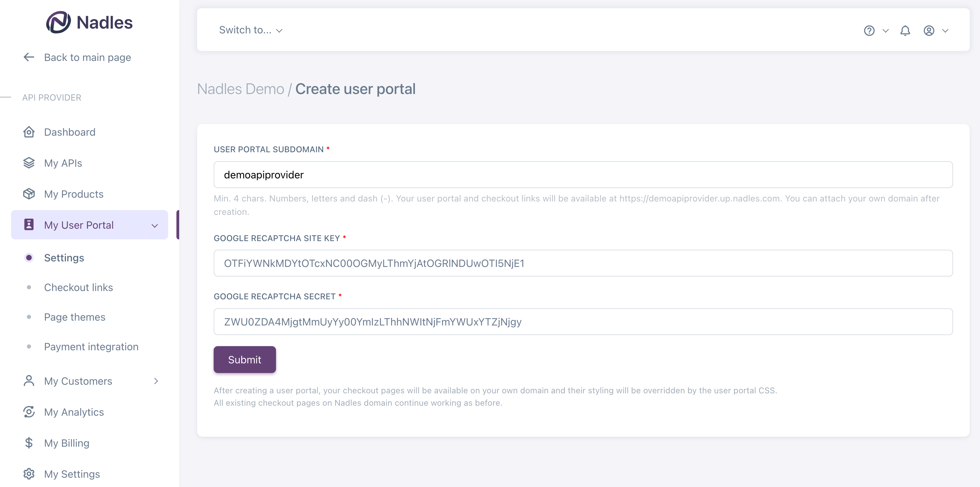Expand the Switch to dropdown

[251, 30]
